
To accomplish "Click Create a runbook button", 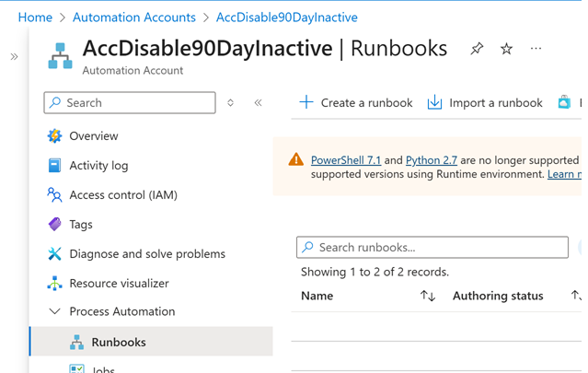I will 356,102.
